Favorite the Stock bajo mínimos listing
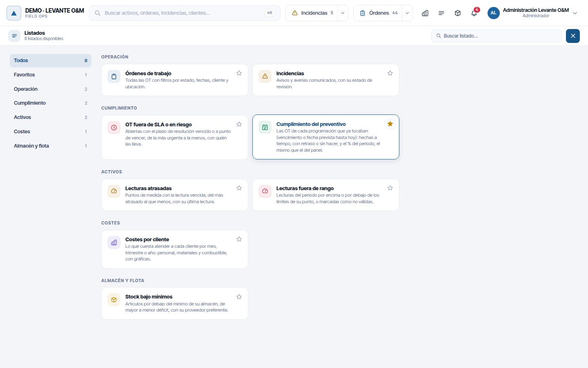The width and height of the screenshot is (588, 368). tap(239, 297)
